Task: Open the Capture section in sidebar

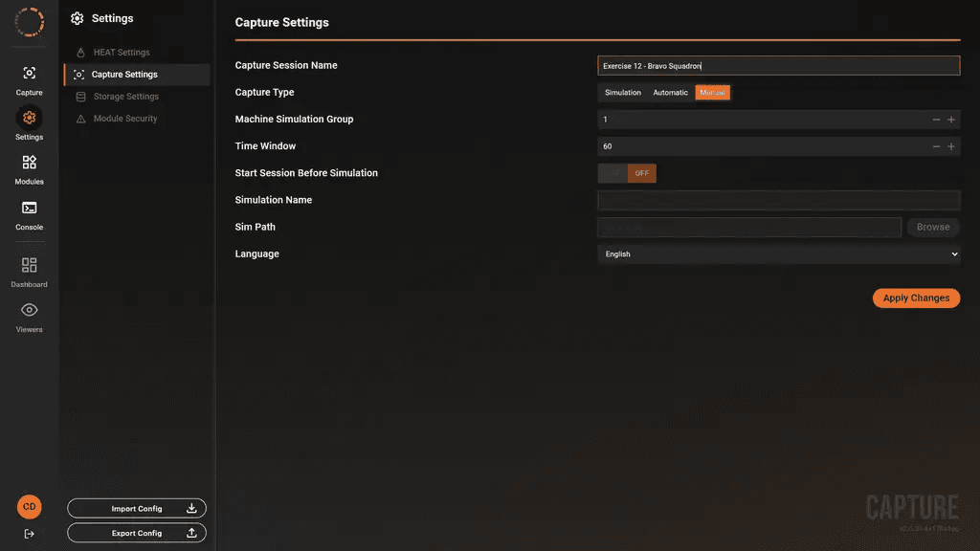Action: tap(29, 80)
